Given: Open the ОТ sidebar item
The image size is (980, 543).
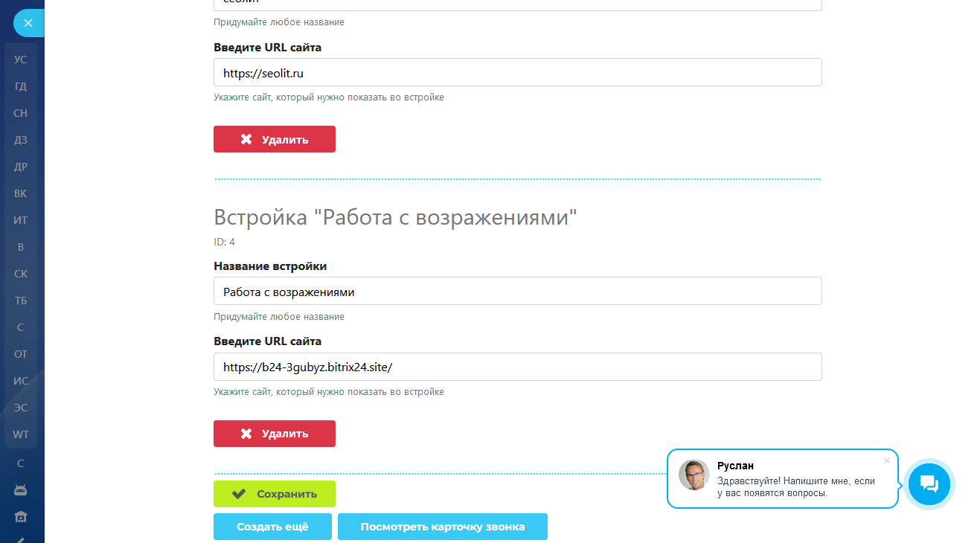Looking at the screenshot, I should pyautogui.click(x=21, y=354).
